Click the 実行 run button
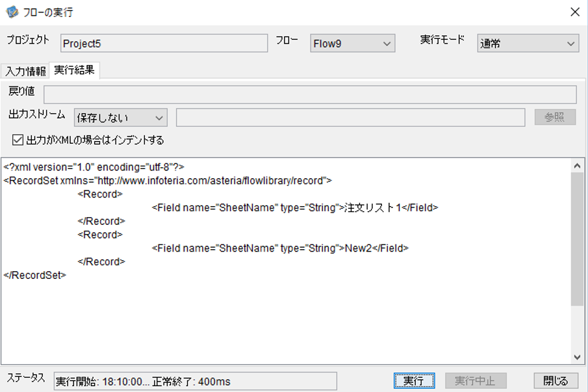The width and height of the screenshot is (588, 392). [415, 381]
